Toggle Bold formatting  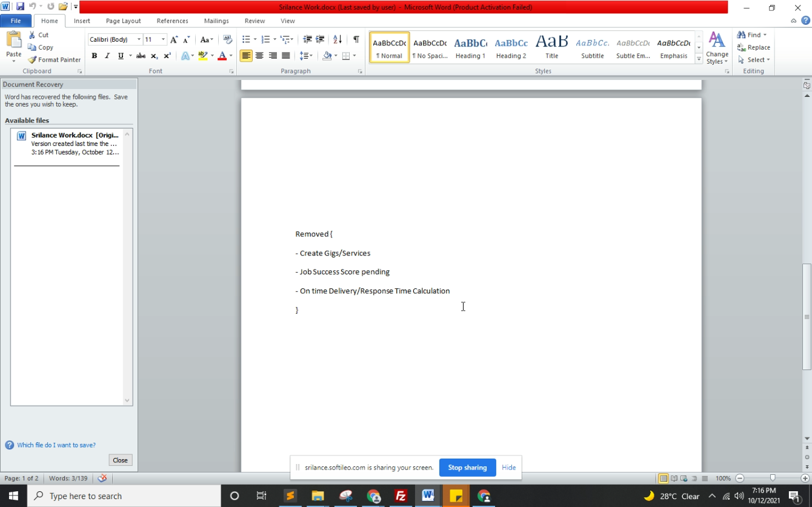[x=94, y=56]
